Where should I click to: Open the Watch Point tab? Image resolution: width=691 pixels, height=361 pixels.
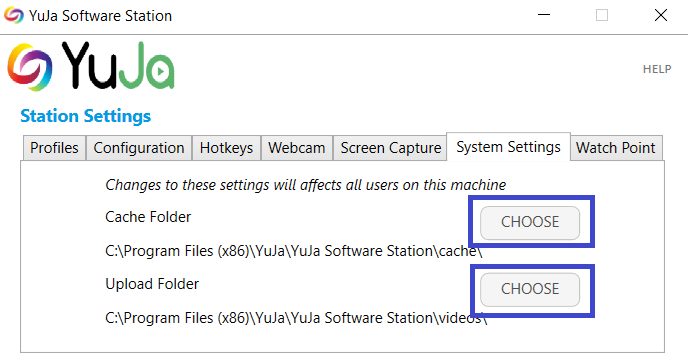pyautogui.click(x=616, y=148)
